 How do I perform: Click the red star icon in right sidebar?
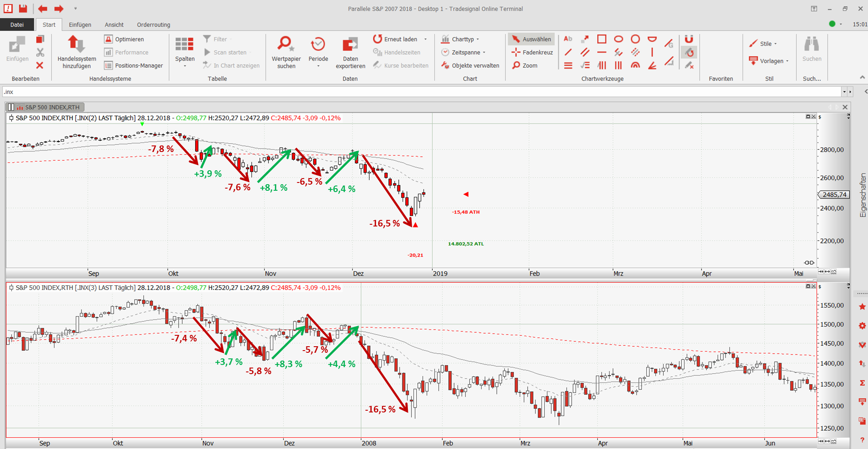[862, 307]
